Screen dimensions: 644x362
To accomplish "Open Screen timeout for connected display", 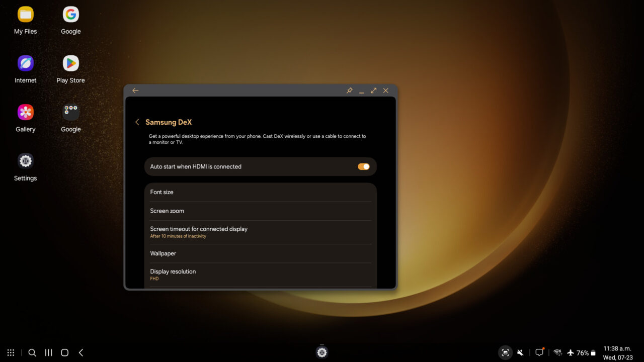I will [260, 232].
